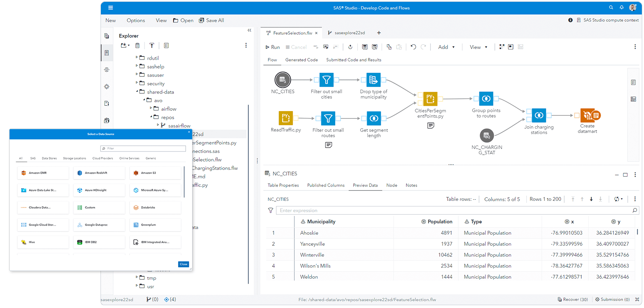This screenshot has height=308, width=644.
Task: Click the Enter expression filter field
Action: [457, 210]
